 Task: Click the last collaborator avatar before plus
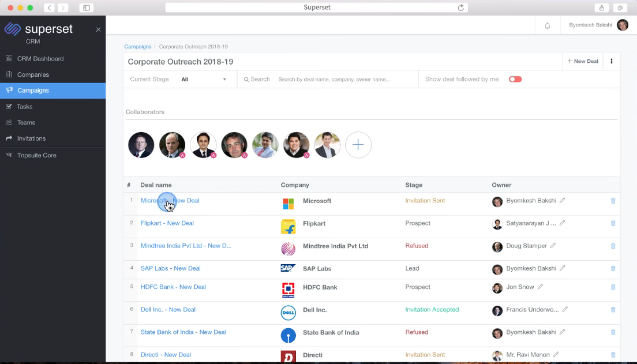327,145
